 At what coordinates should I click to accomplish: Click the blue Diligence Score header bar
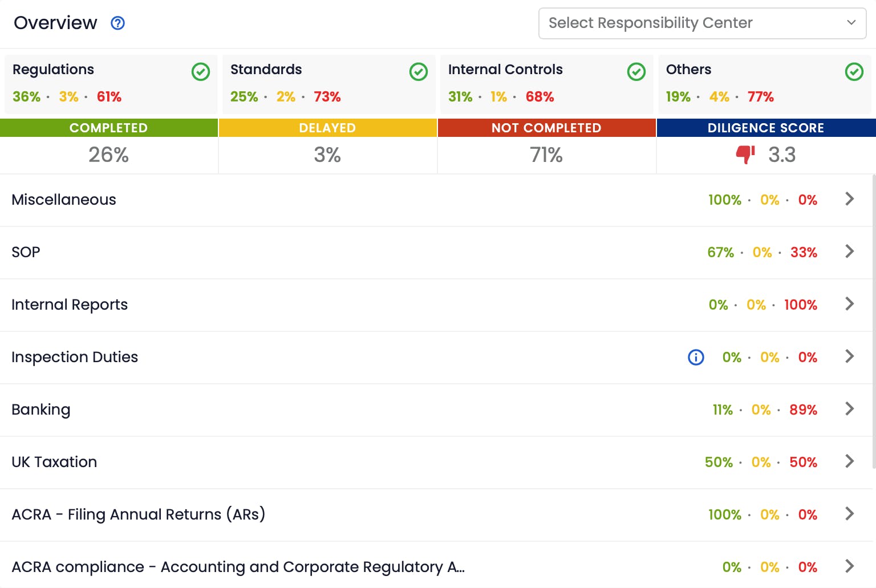click(x=766, y=128)
